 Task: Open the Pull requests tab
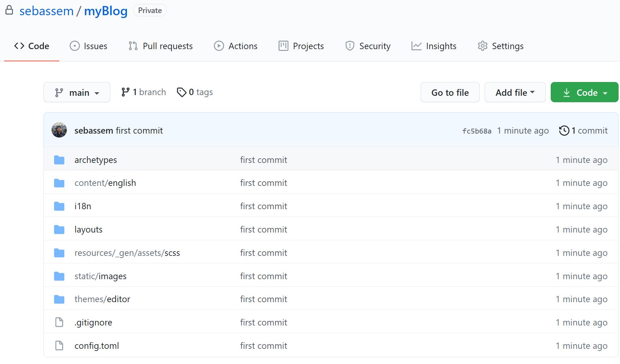160,46
